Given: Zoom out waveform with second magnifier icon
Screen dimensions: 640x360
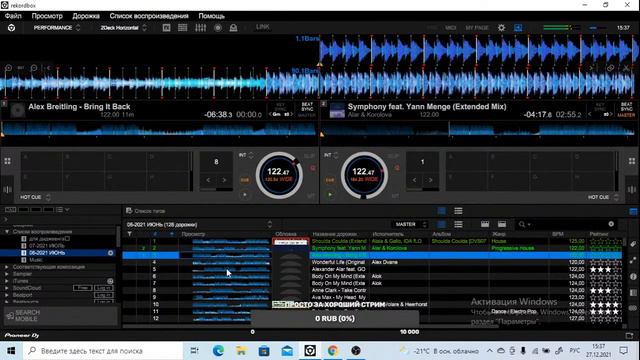Looking at the screenshot, I should point(34,68).
